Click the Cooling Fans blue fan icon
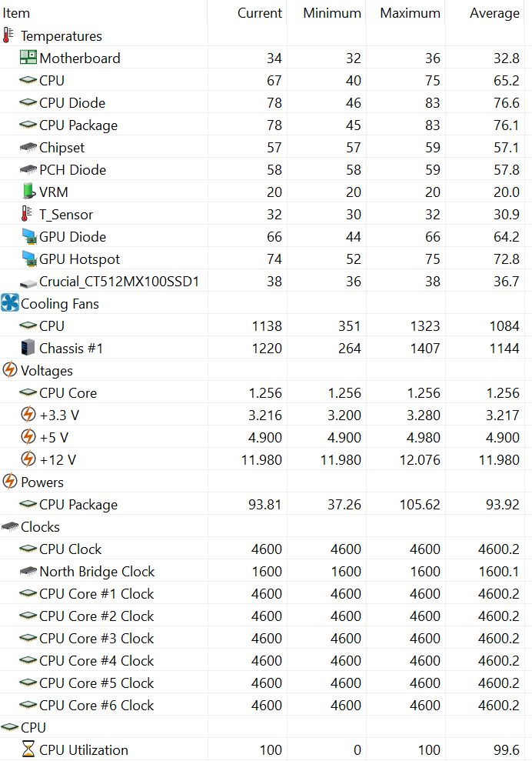This screenshot has height=761, width=532. pyautogui.click(x=9, y=303)
